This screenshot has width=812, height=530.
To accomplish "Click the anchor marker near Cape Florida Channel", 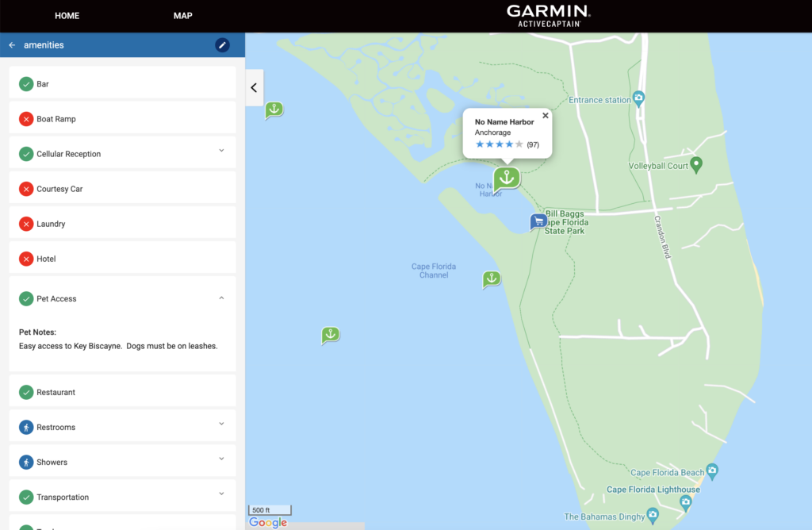I will tap(492, 278).
